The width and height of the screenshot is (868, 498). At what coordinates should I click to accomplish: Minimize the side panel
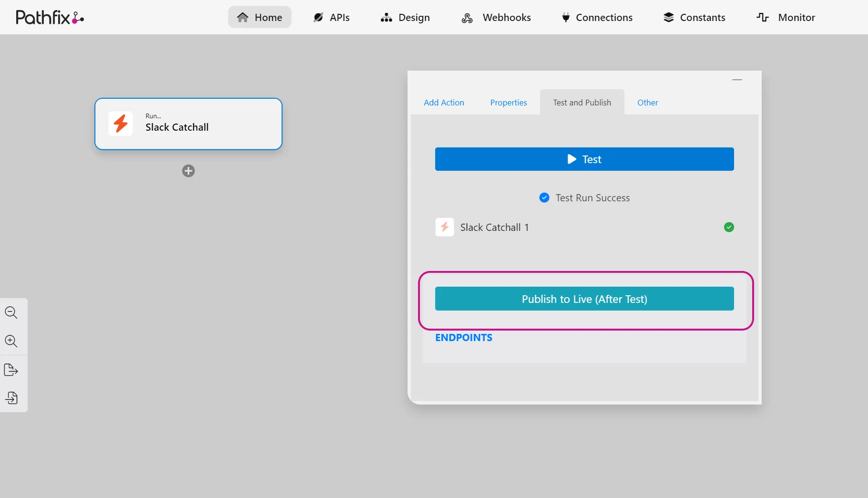coord(737,80)
